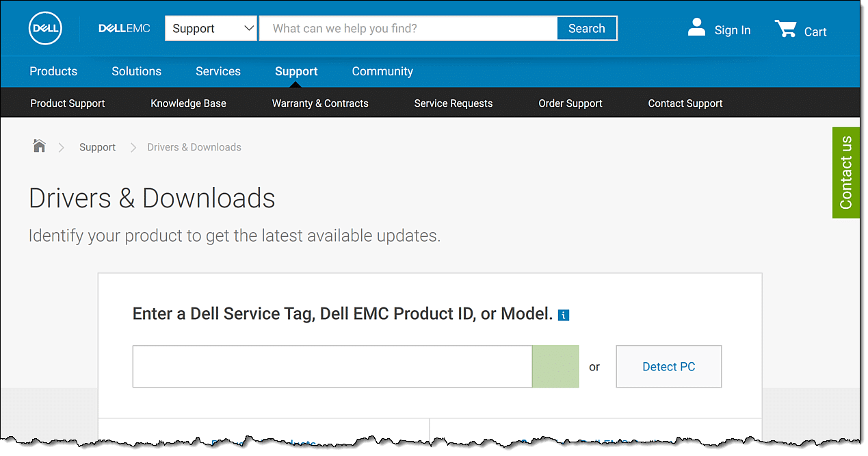Open the shopping cart icon
Image resolution: width=868 pixels, height=456 pixels.
tap(785, 29)
